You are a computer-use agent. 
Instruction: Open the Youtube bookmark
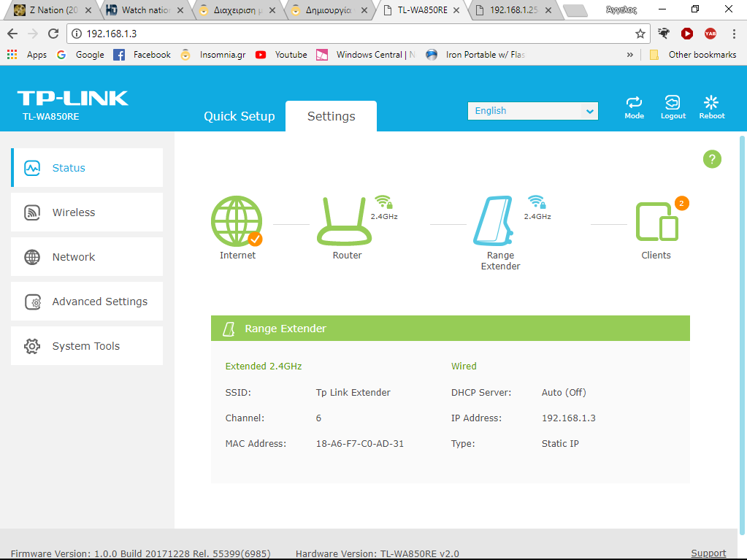pos(281,55)
